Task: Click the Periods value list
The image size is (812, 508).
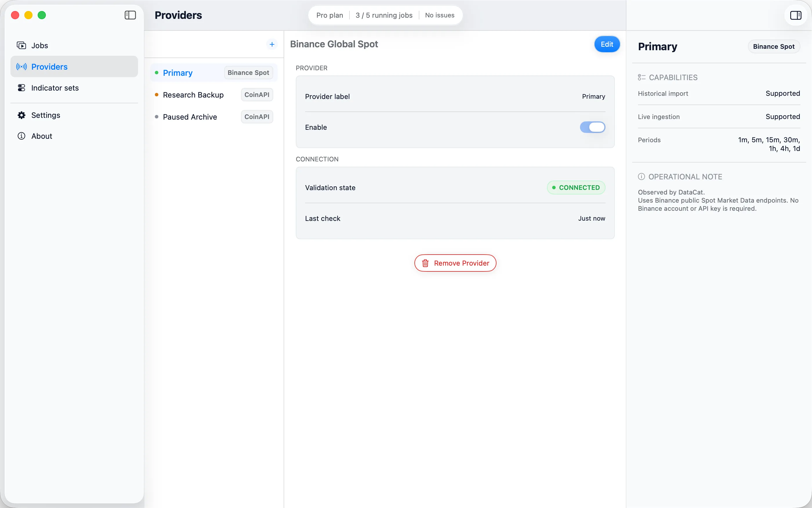Action: (x=769, y=144)
